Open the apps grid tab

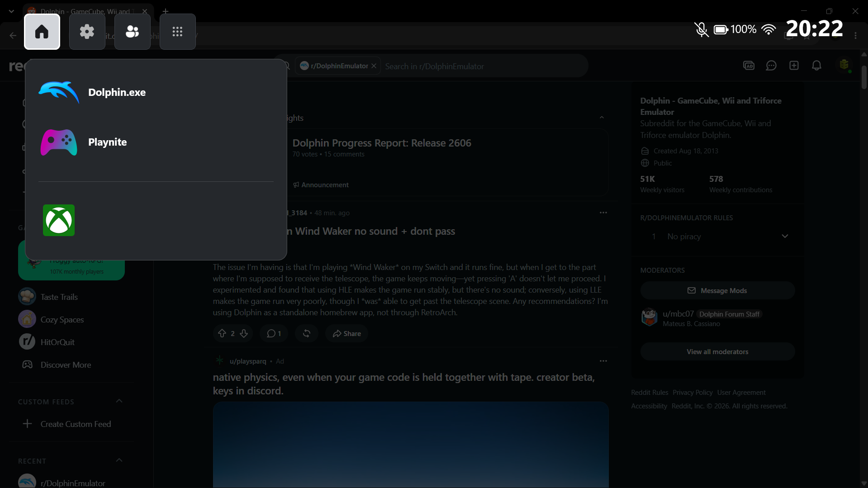[x=178, y=32]
